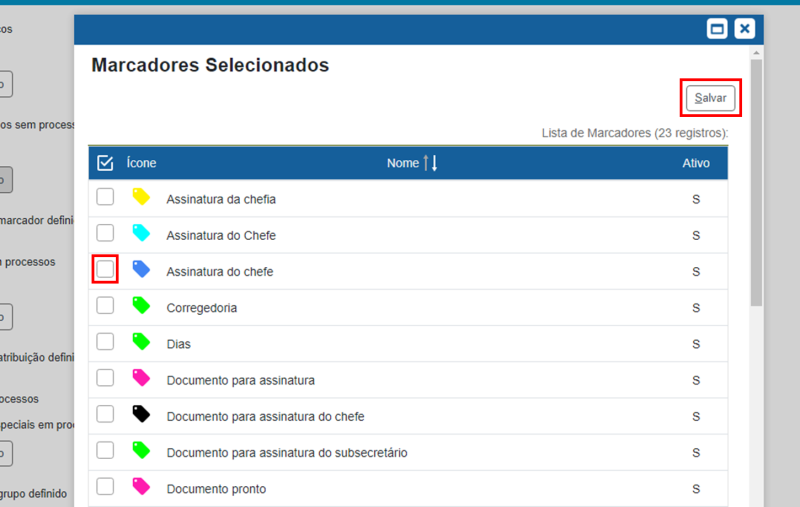Maximize the Marcadores dialog window

716,29
